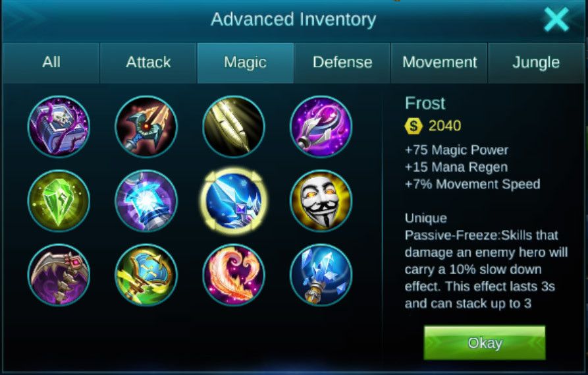Choose the golden trident staff item
Image resolution: width=588 pixels, height=375 pixels.
coord(146,127)
